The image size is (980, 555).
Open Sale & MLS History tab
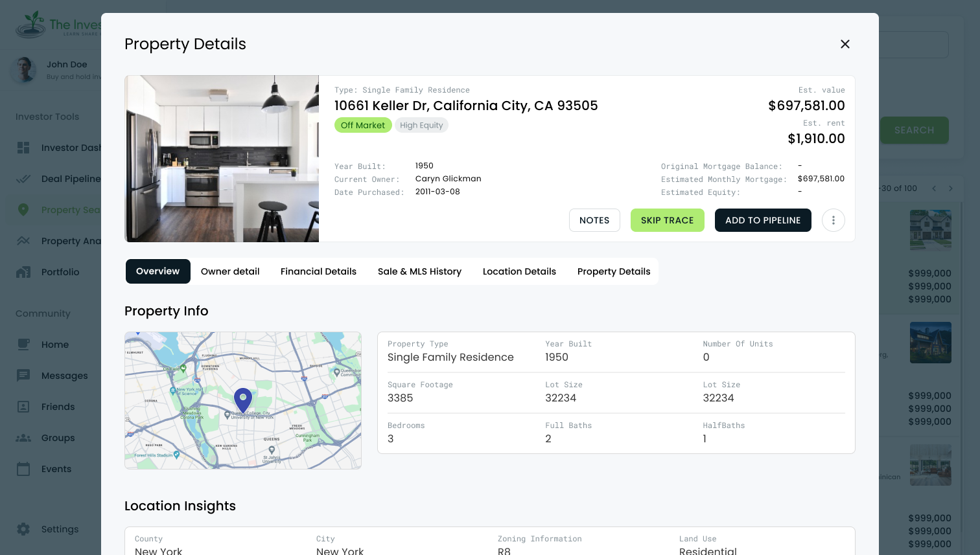(x=419, y=271)
